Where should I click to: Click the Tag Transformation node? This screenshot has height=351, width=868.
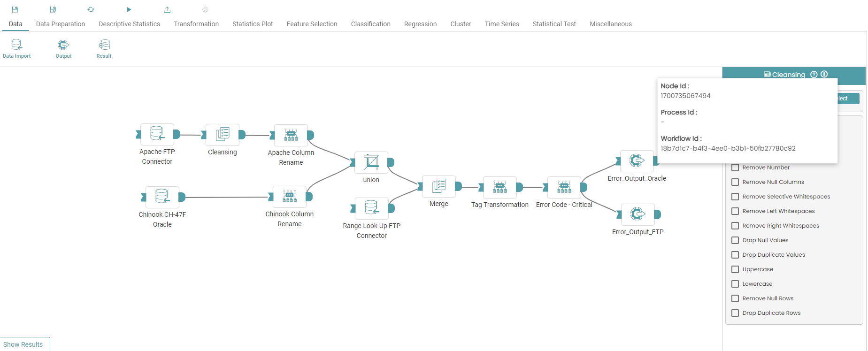[500, 187]
